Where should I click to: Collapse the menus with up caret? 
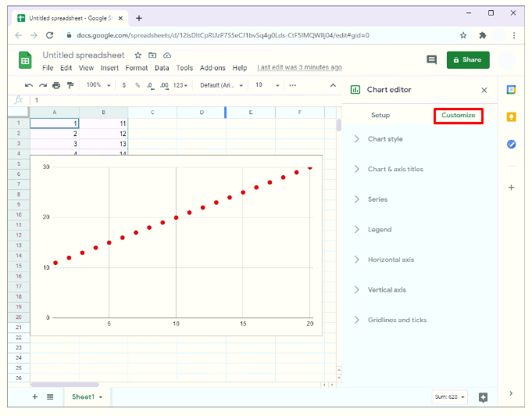(333, 85)
